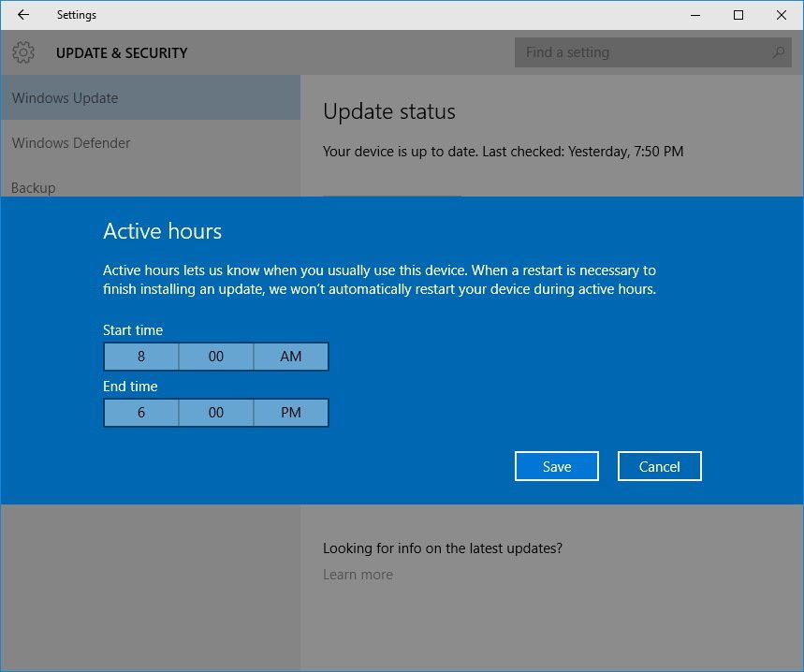Click the last checked status text
The height and width of the screenshot is (672, 804).
tap(502, 151)
